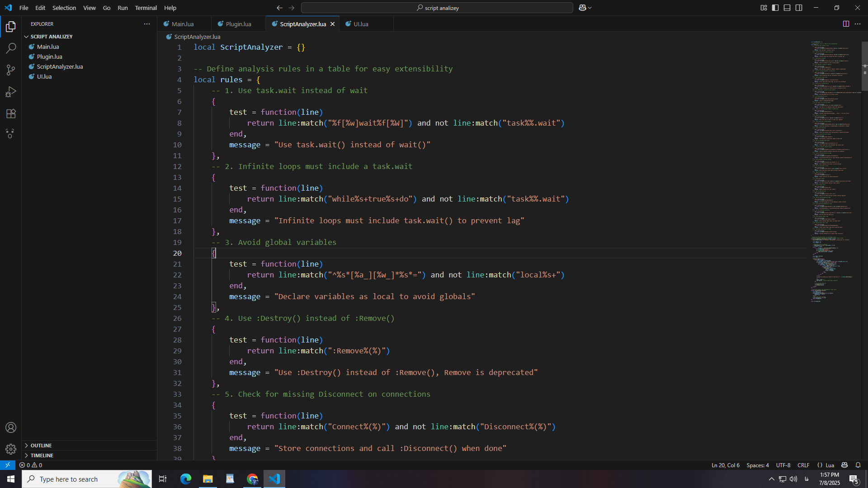This screenshot has height=488, width=868.
Task: Toggle the Secondary Side Bar visibility
Action: [x=799, y=8]
